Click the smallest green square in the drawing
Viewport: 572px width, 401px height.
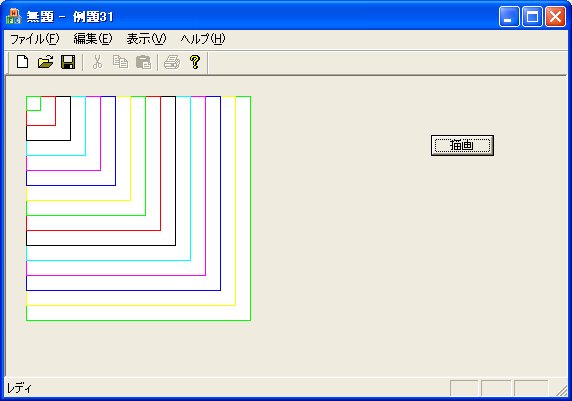(x=33, y=104)
